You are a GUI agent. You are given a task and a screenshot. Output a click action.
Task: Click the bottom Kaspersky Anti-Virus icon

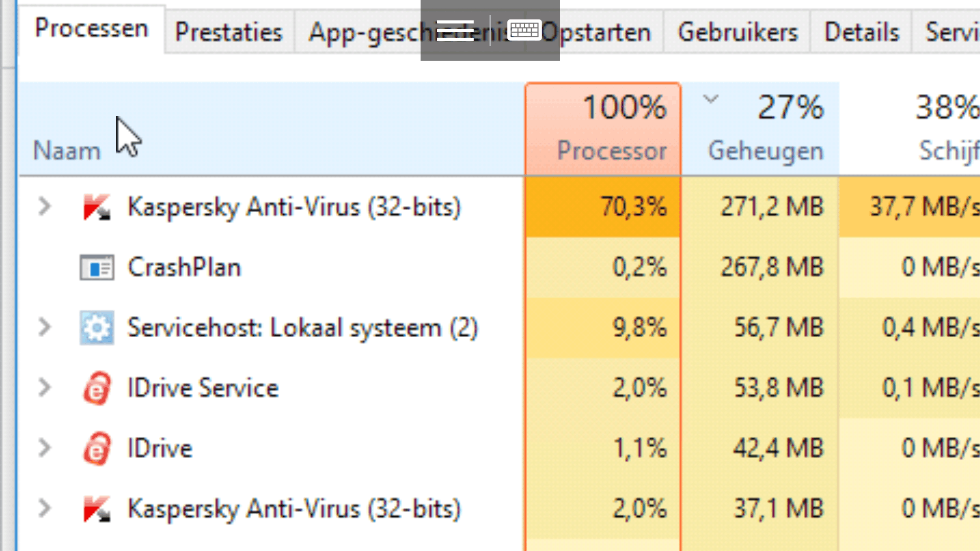click(96, 509)
